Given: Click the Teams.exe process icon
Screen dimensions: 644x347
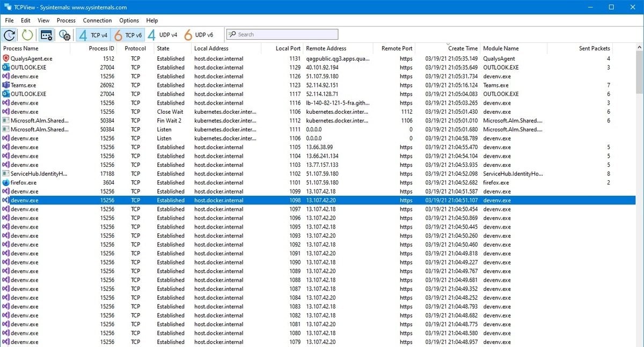Looking at the screenshot, I should 6,85.
